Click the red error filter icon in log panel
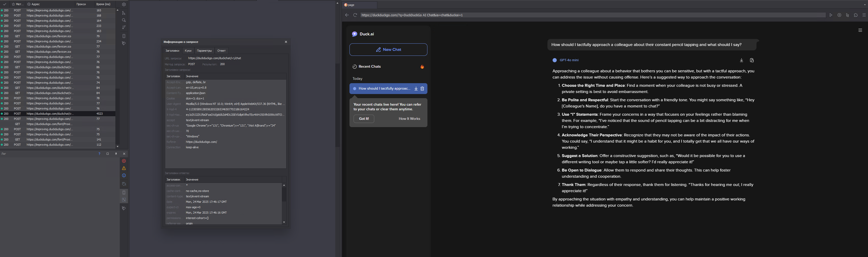This screenshot has width=868, height=257. point(124,161)
